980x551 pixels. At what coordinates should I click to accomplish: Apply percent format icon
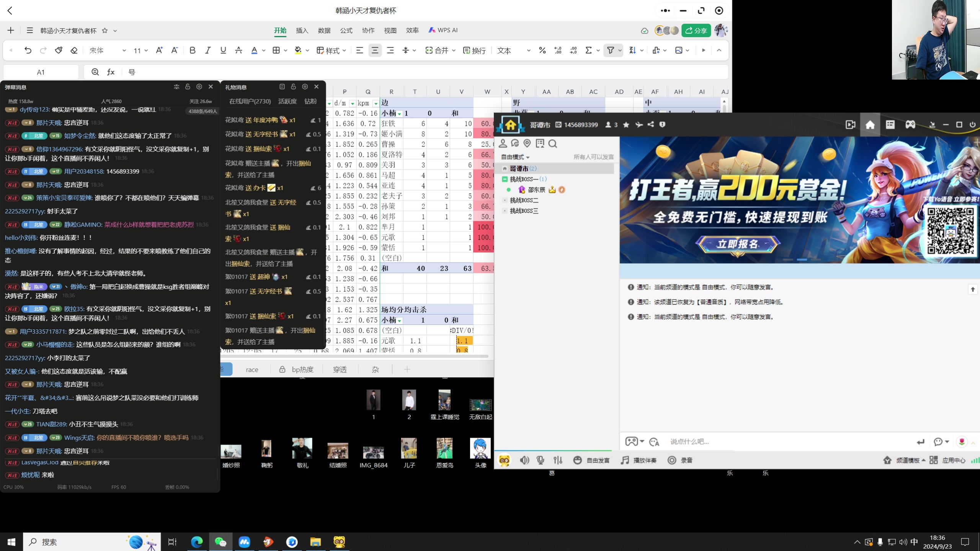click(542, 50)
